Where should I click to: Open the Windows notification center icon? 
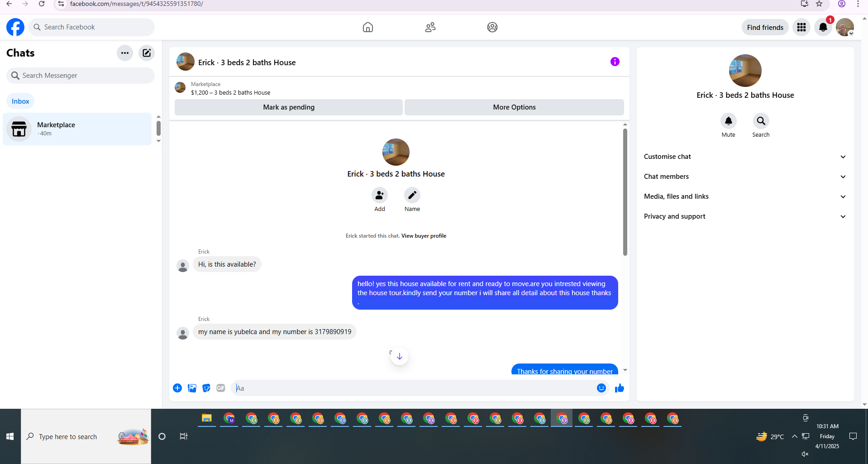coord(853,436)
